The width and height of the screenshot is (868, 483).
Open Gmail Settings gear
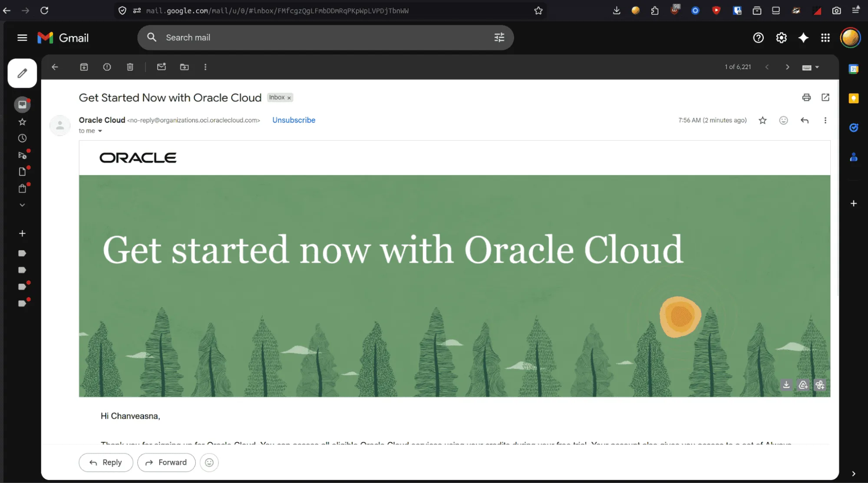pos(781,38)
